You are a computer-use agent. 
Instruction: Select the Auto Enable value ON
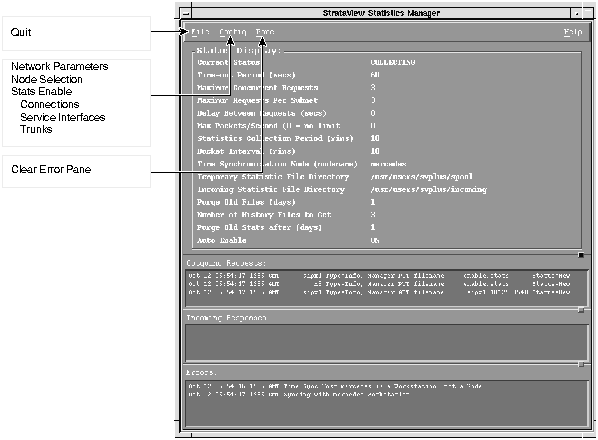click(375, 241)
